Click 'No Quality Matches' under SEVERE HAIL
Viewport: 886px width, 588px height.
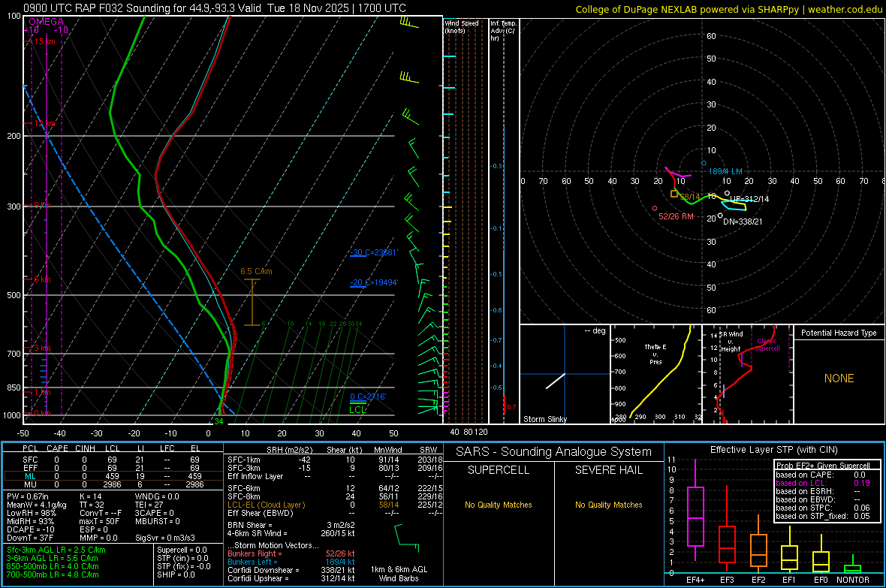608,505
